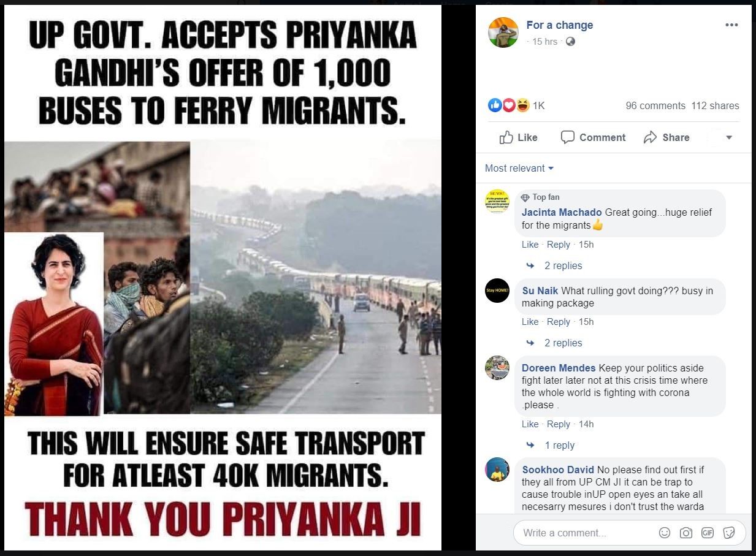This screenshot has width=756, height=556.
Task: Expand 1 reply under Doreen Mendes' comment
Action: click(559, 445)
